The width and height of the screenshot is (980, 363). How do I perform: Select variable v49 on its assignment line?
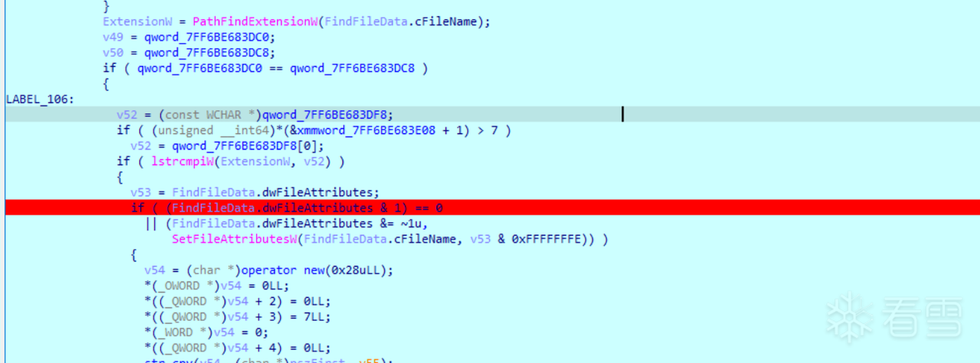click(113, 37)
